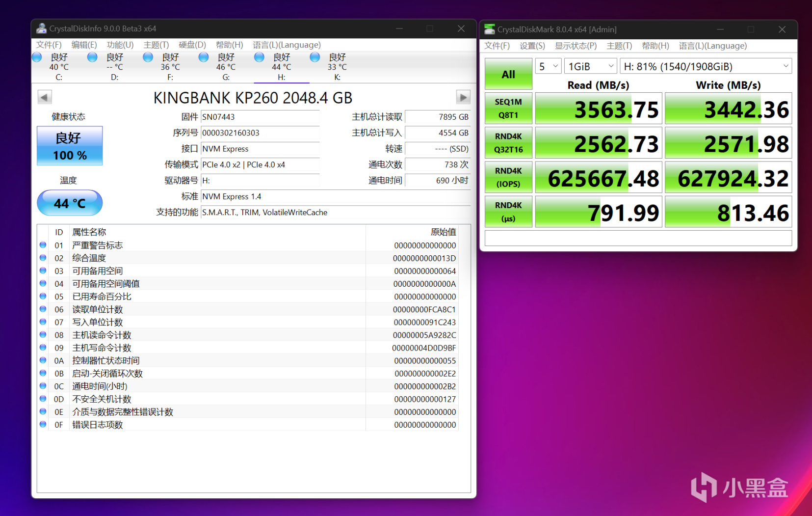Viewport: 812px width, 516px height.
Task: Go to previous disk with left arrow
Action: (x=45, y=97)
